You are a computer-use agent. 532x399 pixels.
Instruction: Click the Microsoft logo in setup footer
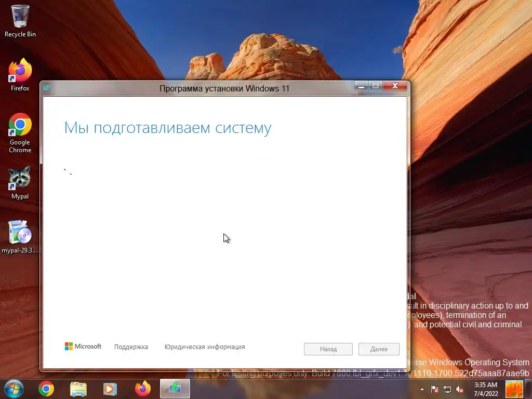click(83, 346)
